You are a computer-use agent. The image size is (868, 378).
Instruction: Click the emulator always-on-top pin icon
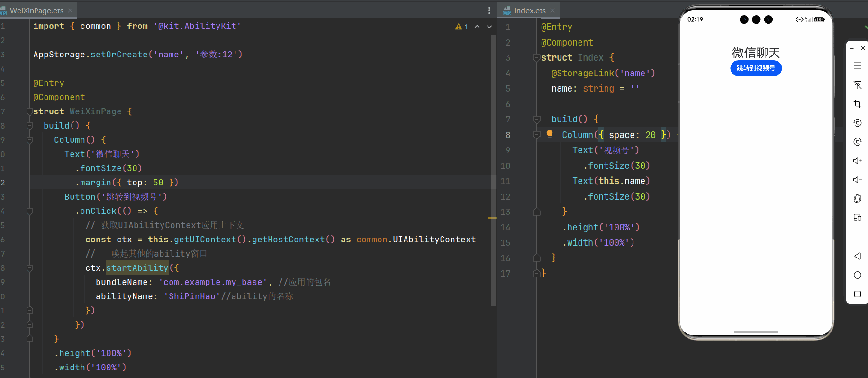click(857, 85)
